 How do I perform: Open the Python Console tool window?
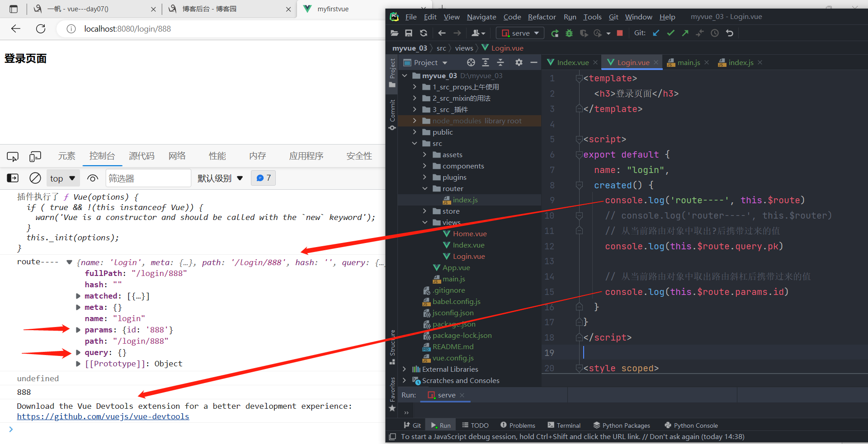click(x=691, y=425)
